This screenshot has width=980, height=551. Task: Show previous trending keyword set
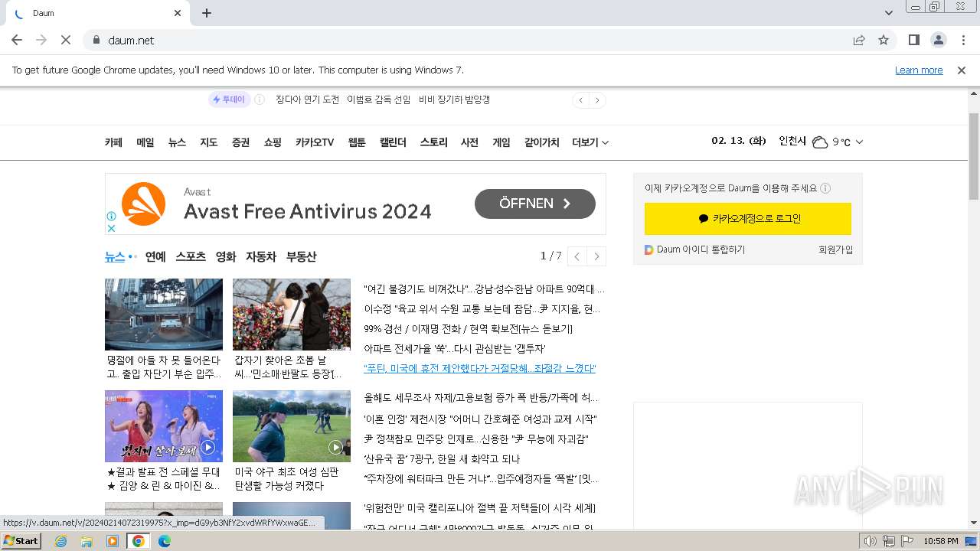coord(581,100)
